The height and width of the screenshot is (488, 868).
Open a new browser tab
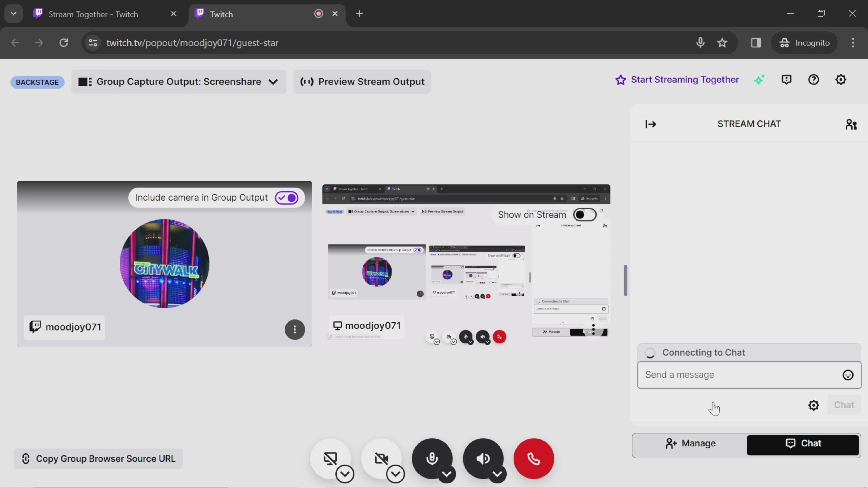coord(359,14)
